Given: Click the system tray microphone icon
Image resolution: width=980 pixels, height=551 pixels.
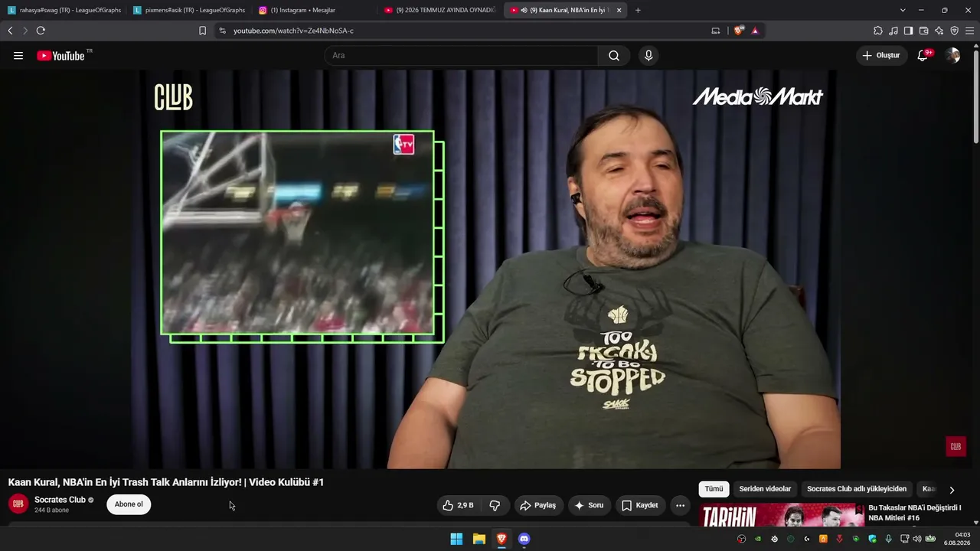Looking at the screenshot, I should 889,539.
